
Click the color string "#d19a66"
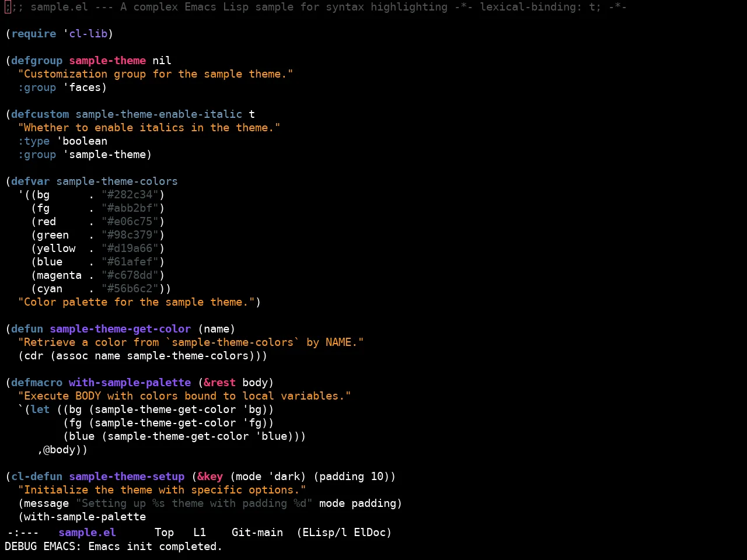pos(130,249)
